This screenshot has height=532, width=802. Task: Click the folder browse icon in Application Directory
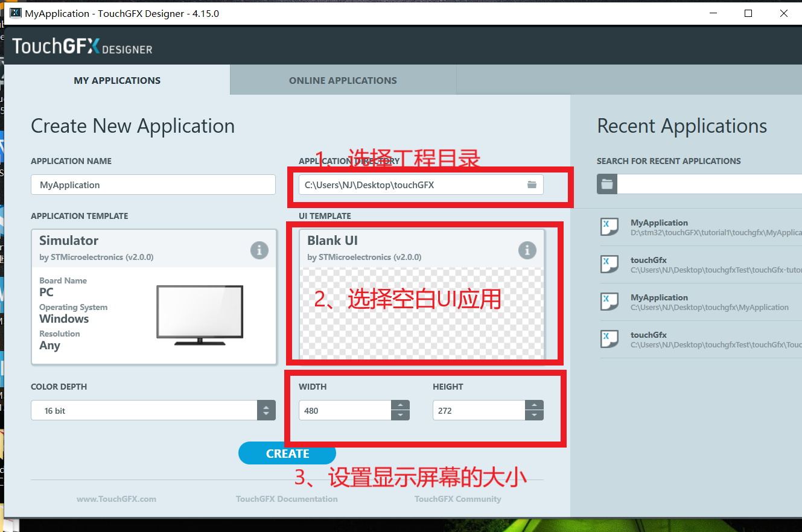pyautogui.click(x=532, y=185)
